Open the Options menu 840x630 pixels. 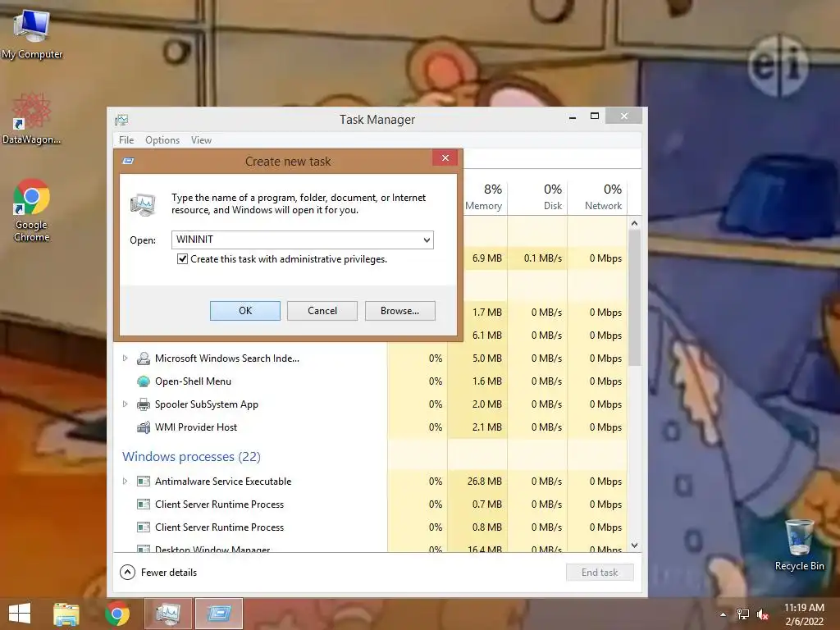tap(162, 139)
